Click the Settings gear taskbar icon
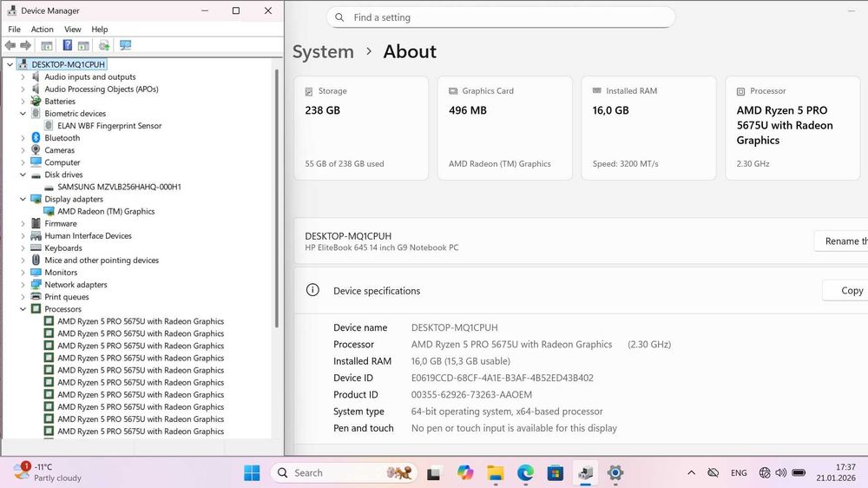 615,472
